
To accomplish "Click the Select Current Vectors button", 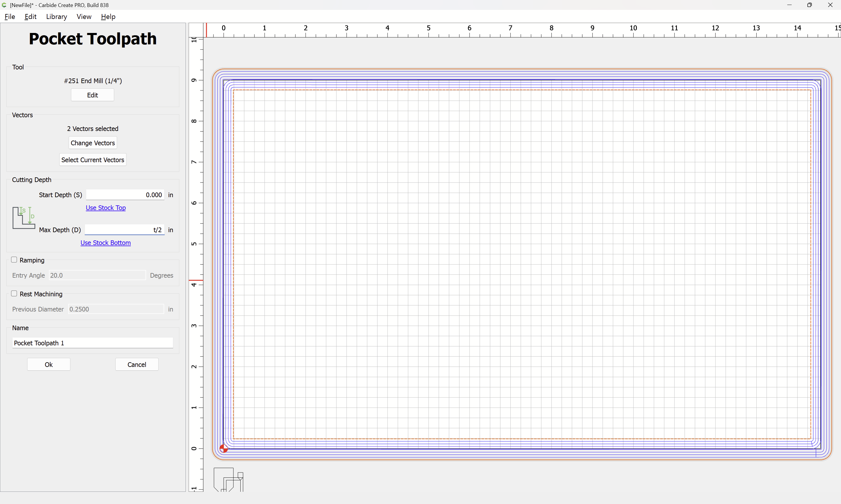I will [x=93, y=160].
